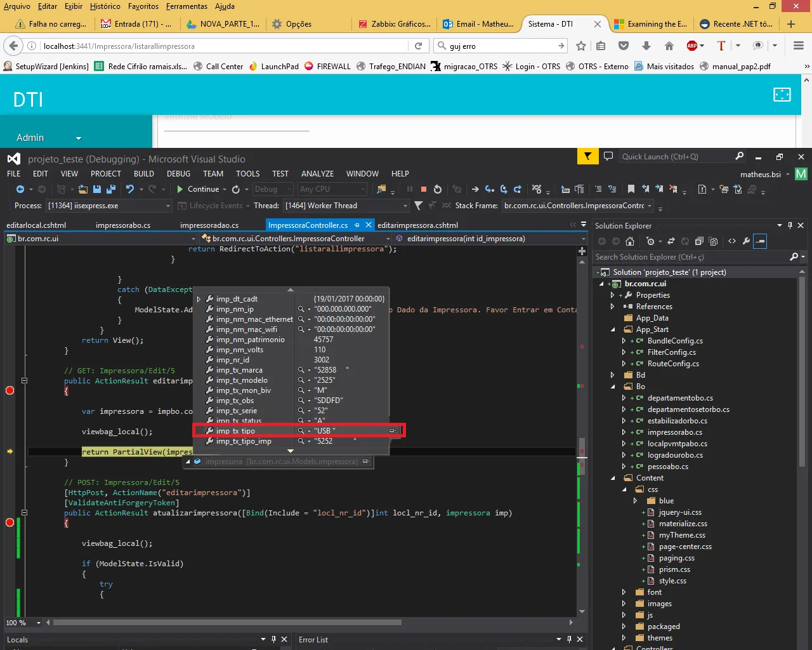Click the notifications flag icon in title bar

pos(587,157)
